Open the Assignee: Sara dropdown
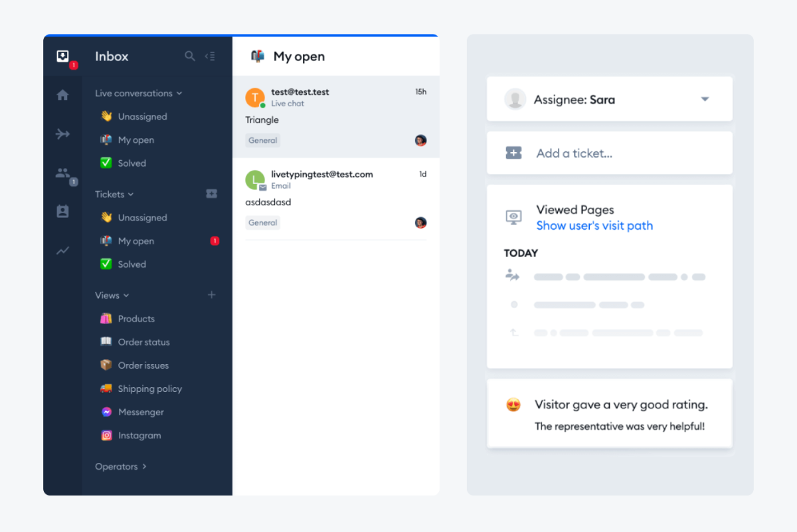Screen dimensions: 797x532 (704, 98)
